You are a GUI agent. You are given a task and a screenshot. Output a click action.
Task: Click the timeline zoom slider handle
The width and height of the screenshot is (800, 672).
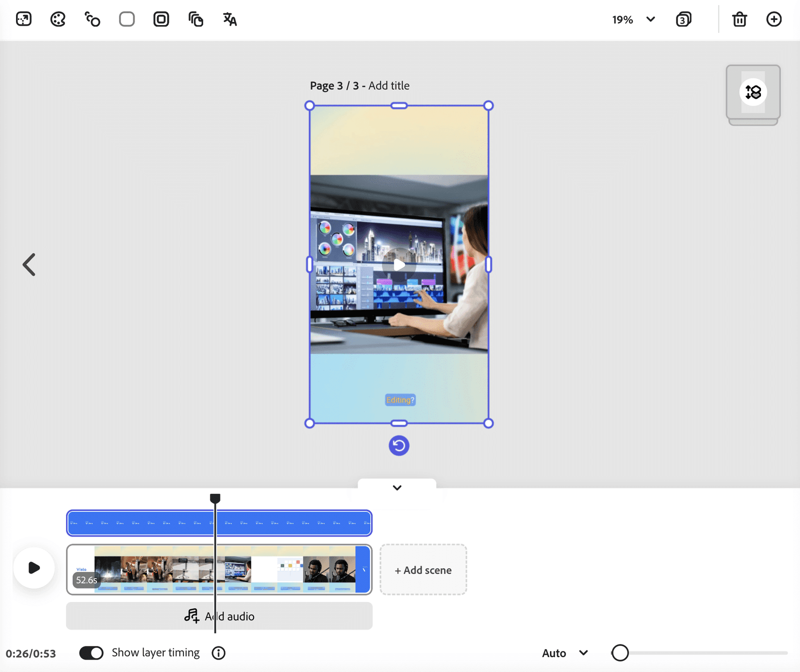tap(620, 652)
